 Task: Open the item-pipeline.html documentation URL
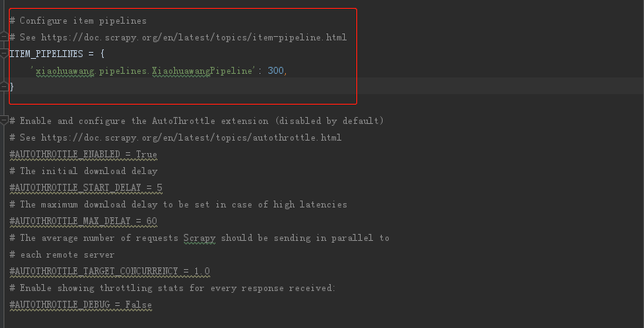(x=194, y=37)
